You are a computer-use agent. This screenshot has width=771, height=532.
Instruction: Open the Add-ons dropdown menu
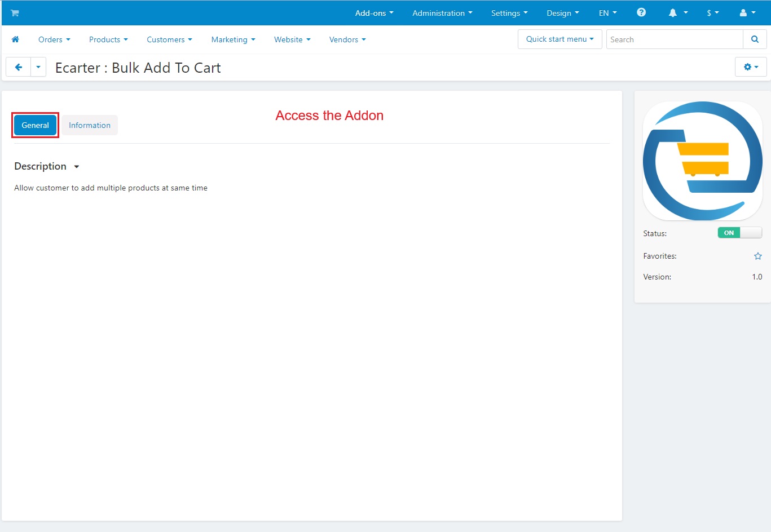coord(374,13)
